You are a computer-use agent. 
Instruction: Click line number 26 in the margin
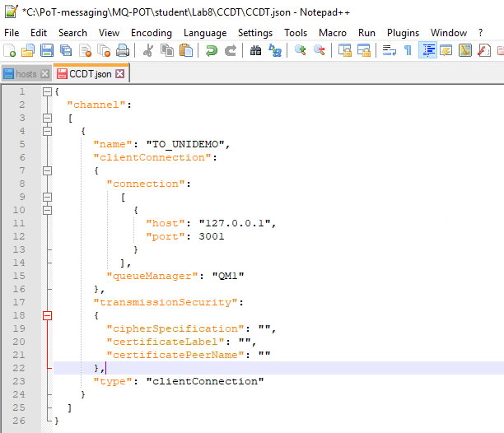tap(19, 421)
